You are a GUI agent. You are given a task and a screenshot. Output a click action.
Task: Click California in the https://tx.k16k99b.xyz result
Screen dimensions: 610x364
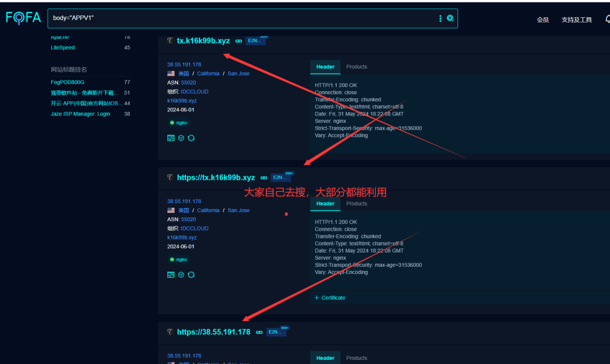click(x=208, y=210)
